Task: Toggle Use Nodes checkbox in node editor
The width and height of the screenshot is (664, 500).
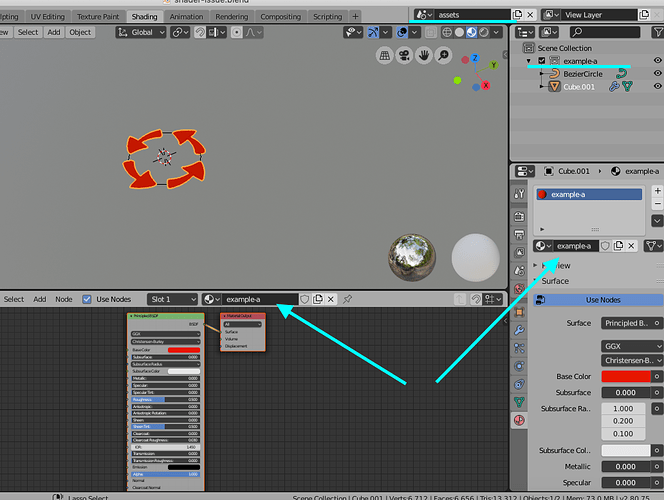Action: point(87,299)
